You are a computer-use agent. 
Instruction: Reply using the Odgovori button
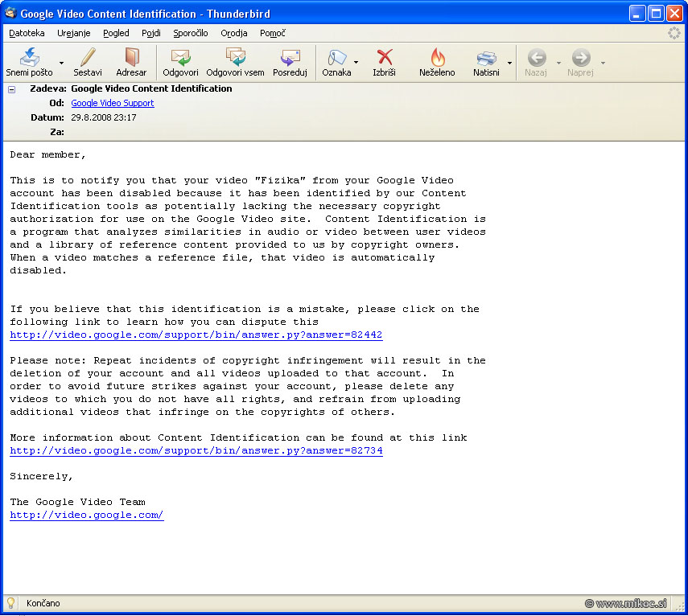point(180,62)
